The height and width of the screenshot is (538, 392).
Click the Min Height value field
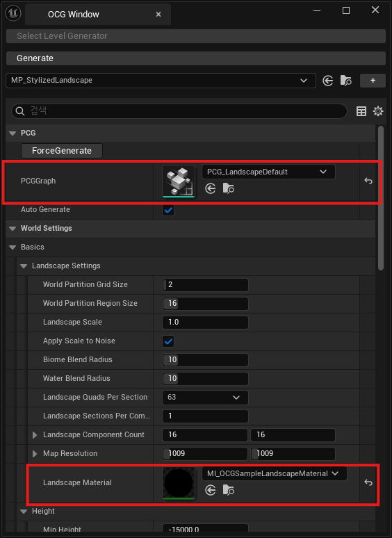[205, 528]
